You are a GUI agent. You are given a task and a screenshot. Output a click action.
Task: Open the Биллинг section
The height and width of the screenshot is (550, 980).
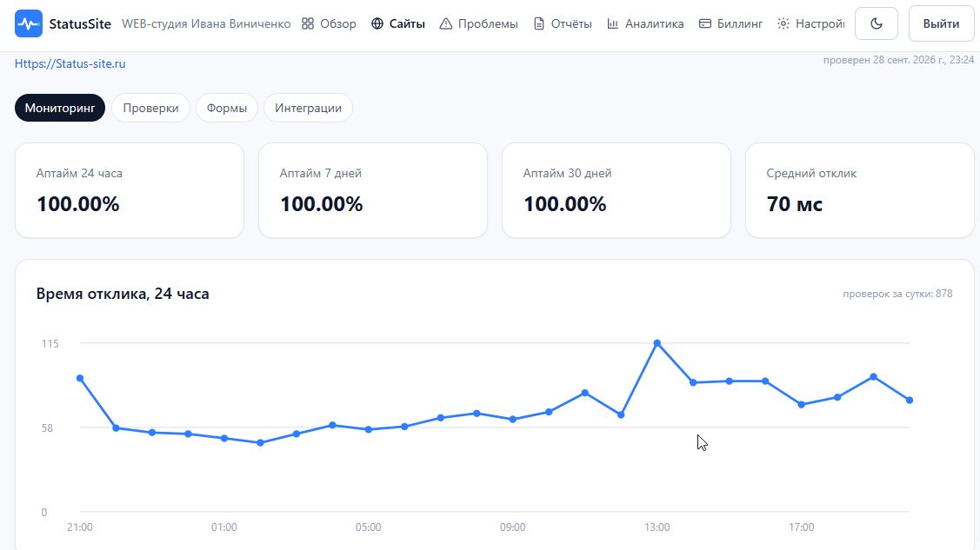(x=730, y=23)
